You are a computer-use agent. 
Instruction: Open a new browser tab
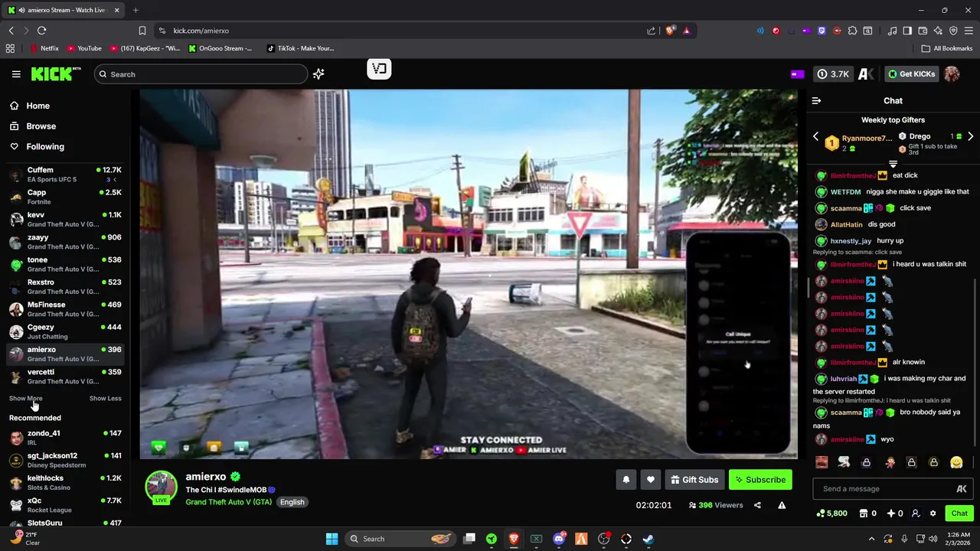[136, 10]
